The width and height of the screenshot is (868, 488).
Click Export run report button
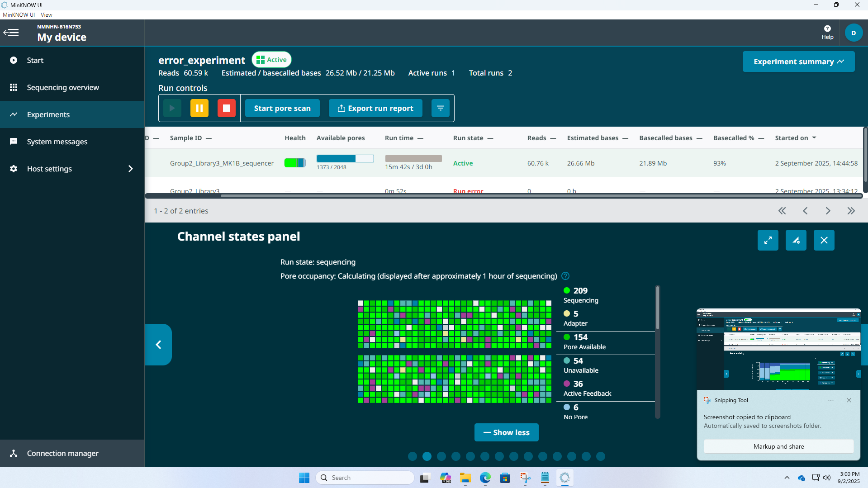tap(375, 108)
